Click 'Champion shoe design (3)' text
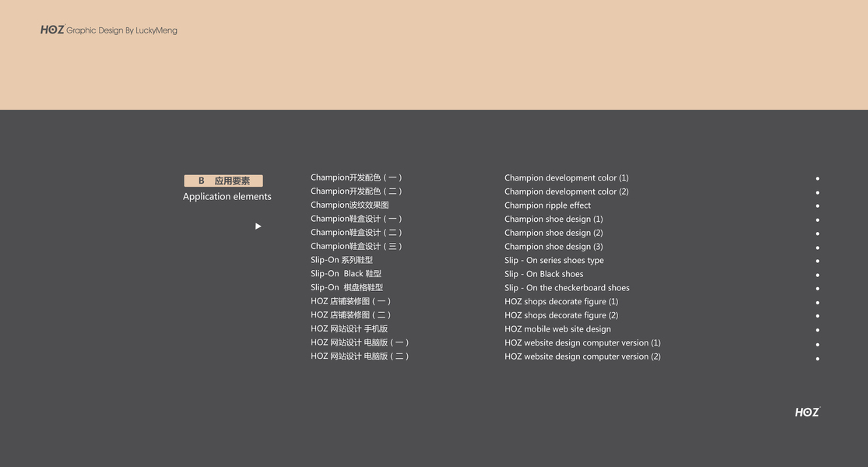Viewport: 868px width, 467px height. [x=553, y=248]
